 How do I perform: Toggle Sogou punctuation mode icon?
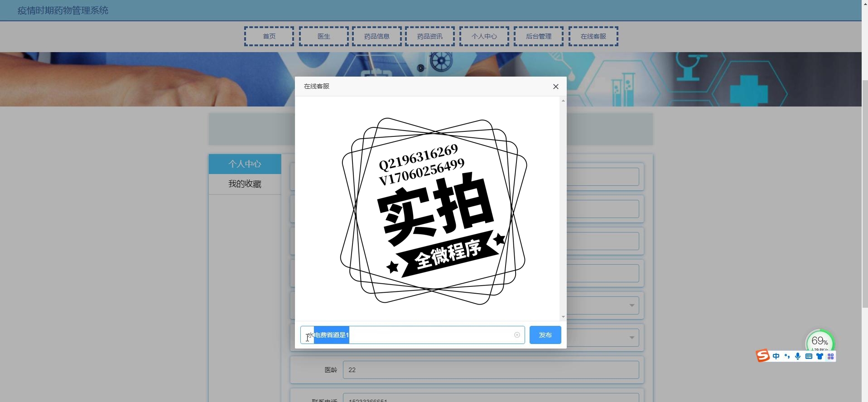tap(787, 357)
